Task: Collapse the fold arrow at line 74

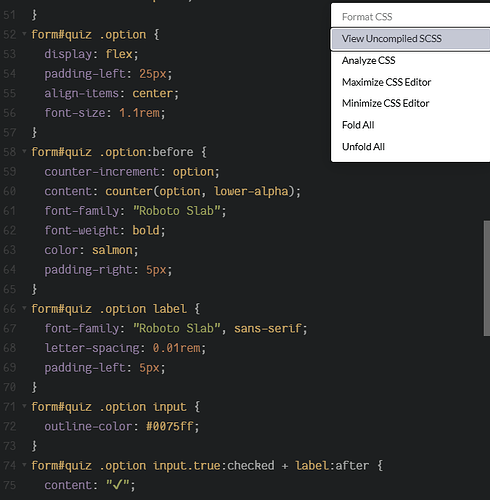Action: pos(24,465)
